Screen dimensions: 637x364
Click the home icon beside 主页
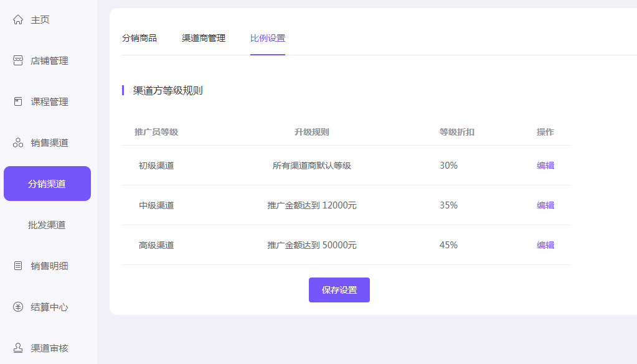tap(18, 20)
